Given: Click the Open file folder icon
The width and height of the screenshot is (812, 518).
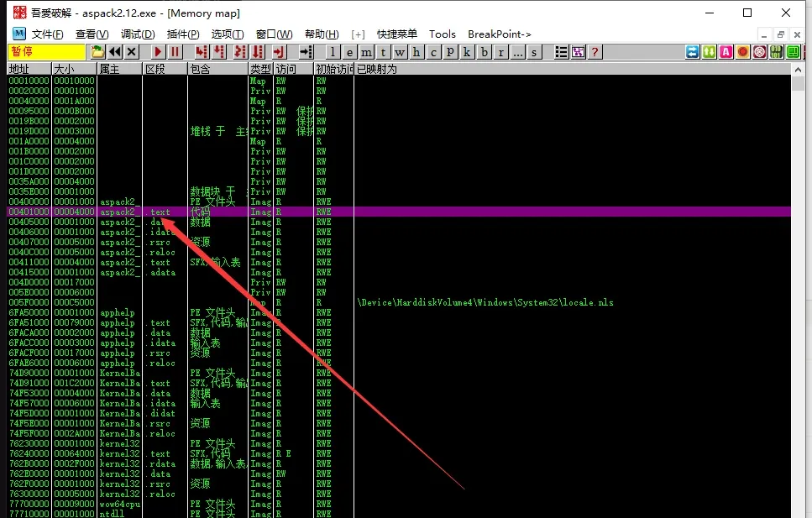Looking at the screenshot, I should point(97,52).
